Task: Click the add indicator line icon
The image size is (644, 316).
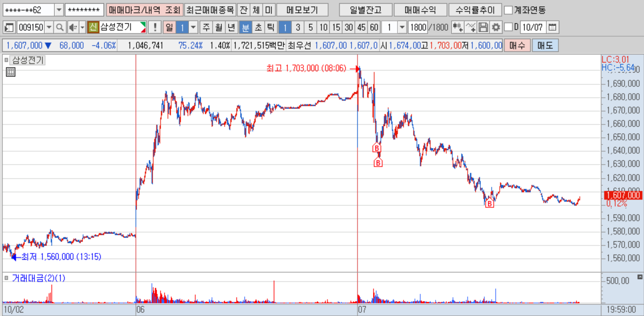Action: point(470,28)
